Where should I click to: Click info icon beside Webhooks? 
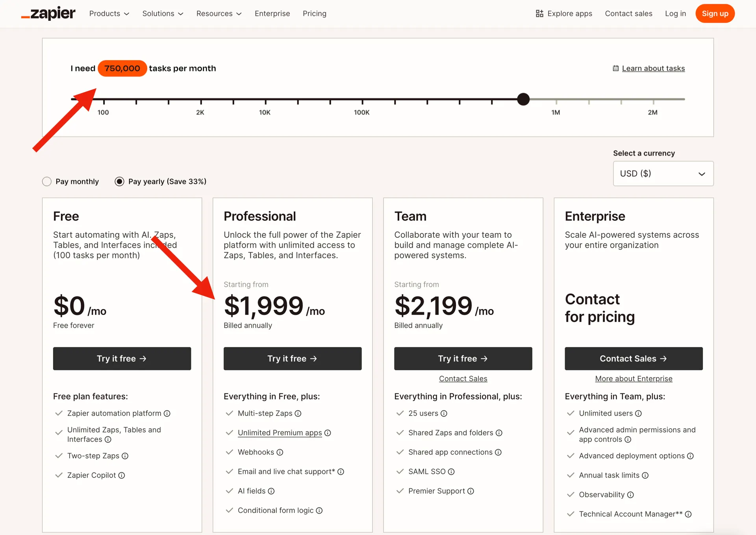280,452
